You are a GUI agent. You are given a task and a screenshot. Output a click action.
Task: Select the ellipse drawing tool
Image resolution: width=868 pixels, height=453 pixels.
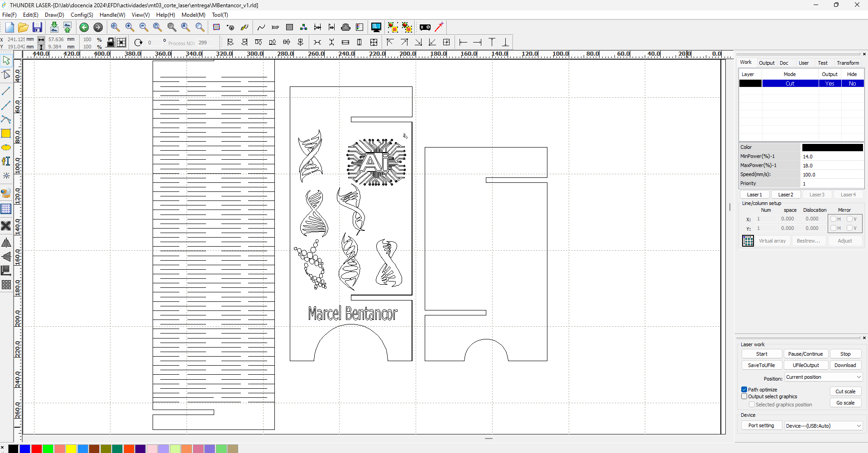pyautogui.click(x=6, y=148)
